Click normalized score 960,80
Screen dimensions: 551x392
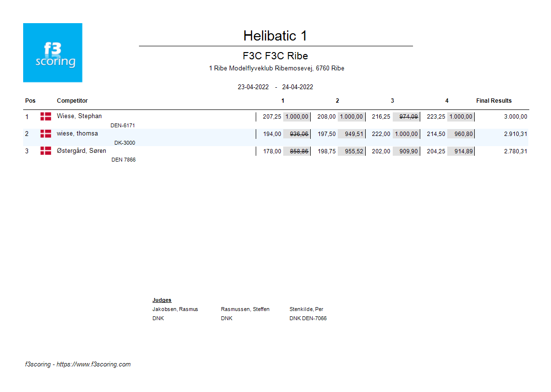tap(464, 134)
